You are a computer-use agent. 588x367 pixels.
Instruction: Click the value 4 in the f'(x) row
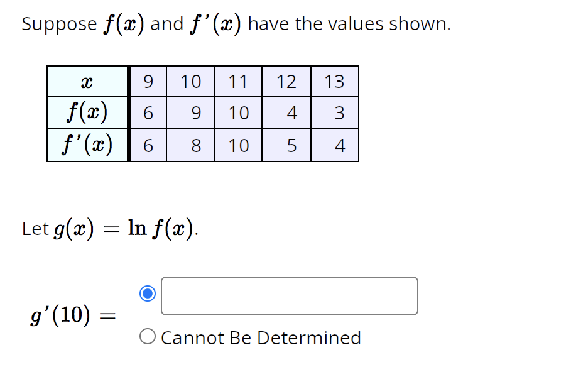pyautogui.click(x=335, y=145)
